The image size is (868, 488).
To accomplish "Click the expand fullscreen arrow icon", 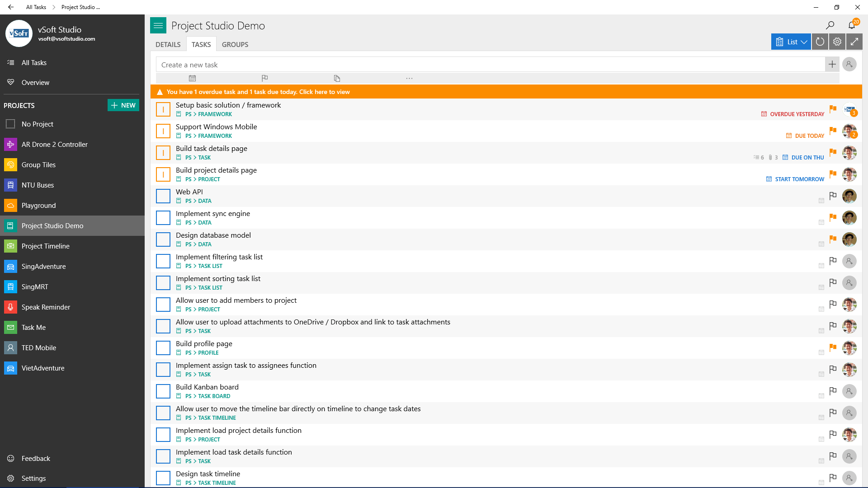I will click(x=854, y=42).
